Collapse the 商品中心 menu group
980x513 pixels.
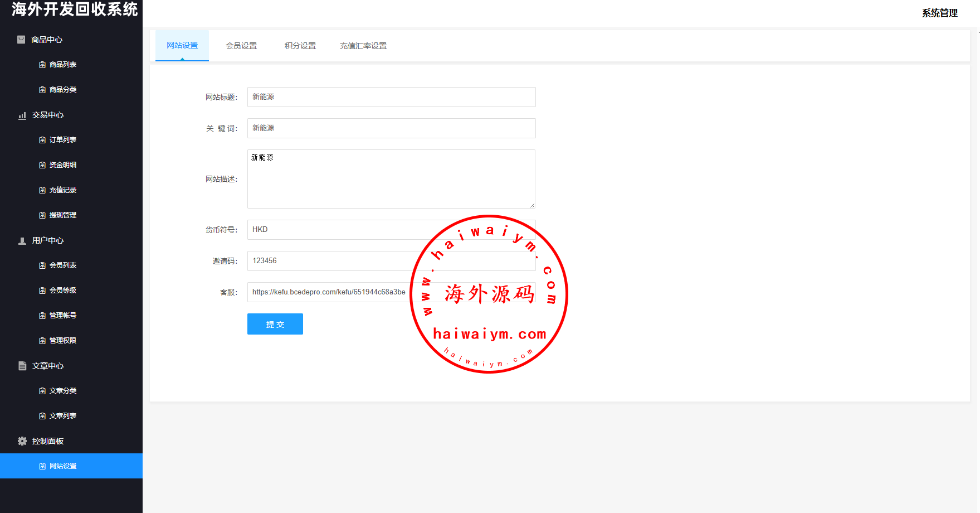pyautogui.click(x=47, y=40)
